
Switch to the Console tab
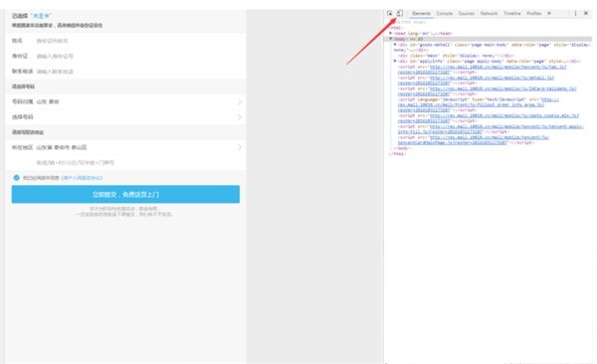[445, 13]
